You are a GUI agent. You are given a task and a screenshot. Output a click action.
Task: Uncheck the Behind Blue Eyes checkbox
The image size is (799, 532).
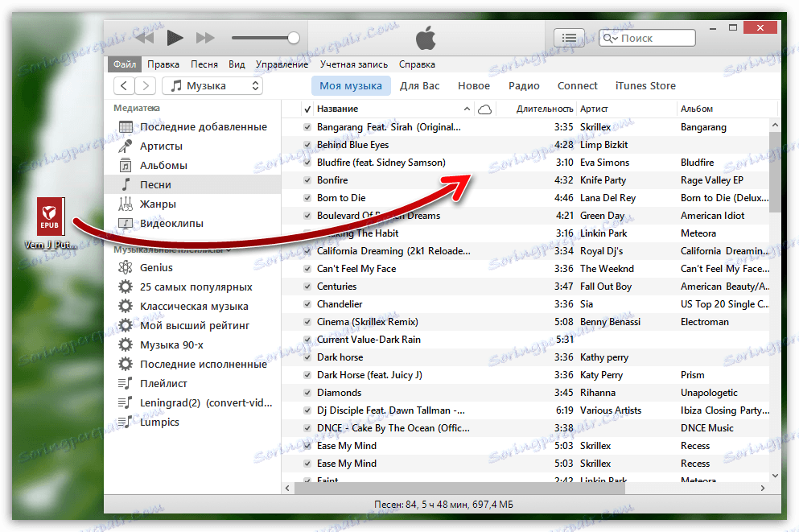coord(307,145)
